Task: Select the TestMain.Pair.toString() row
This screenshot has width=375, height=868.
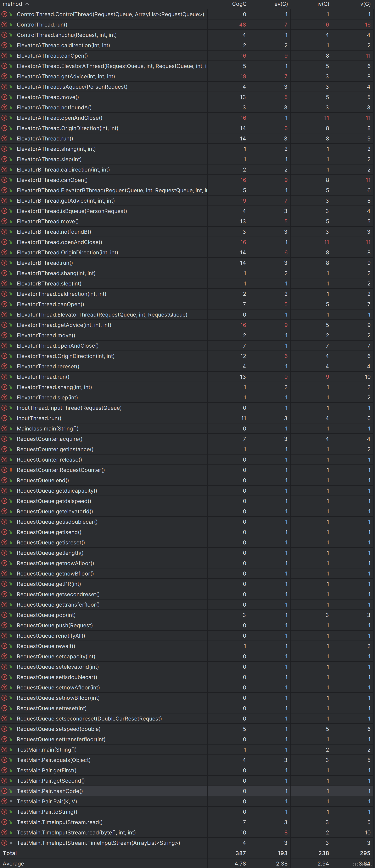Action: coord(187,812)
